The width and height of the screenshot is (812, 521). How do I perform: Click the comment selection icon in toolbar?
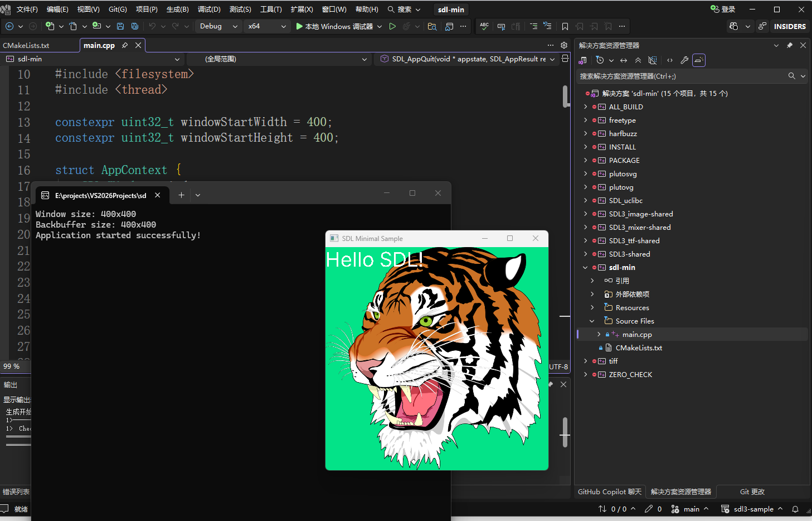coord(501,26)
